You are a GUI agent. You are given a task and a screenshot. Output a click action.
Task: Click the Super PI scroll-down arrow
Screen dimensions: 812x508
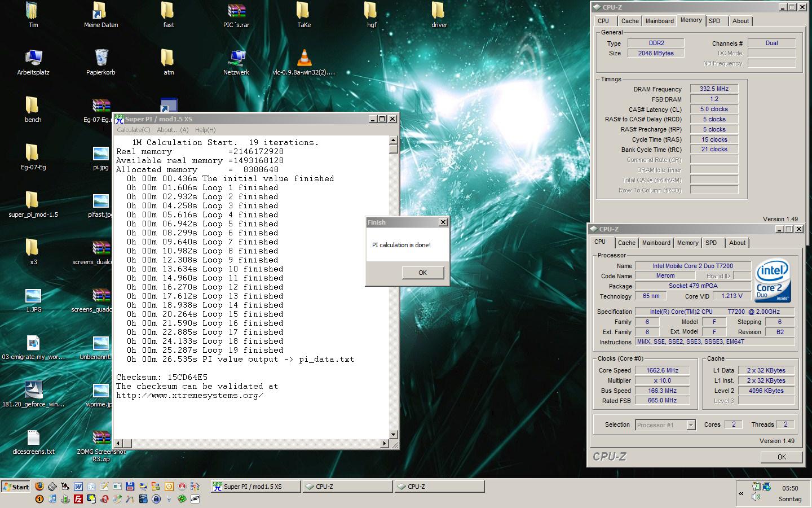393,435
